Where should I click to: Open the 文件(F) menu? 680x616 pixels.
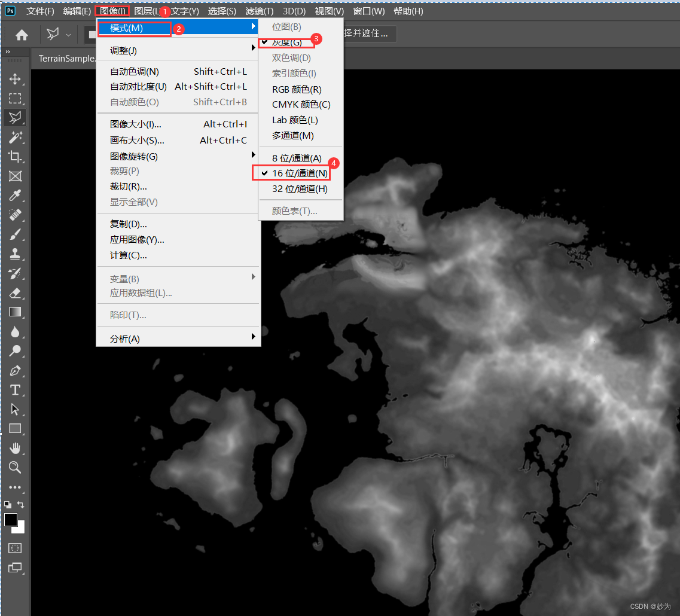(x=40, y=11)
